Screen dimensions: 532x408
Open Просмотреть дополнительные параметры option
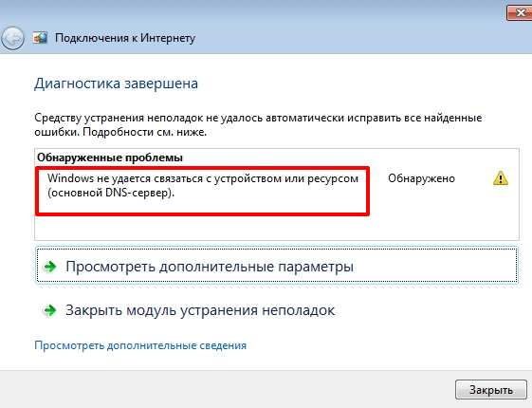pyautogui.click(x=277, y=266)
